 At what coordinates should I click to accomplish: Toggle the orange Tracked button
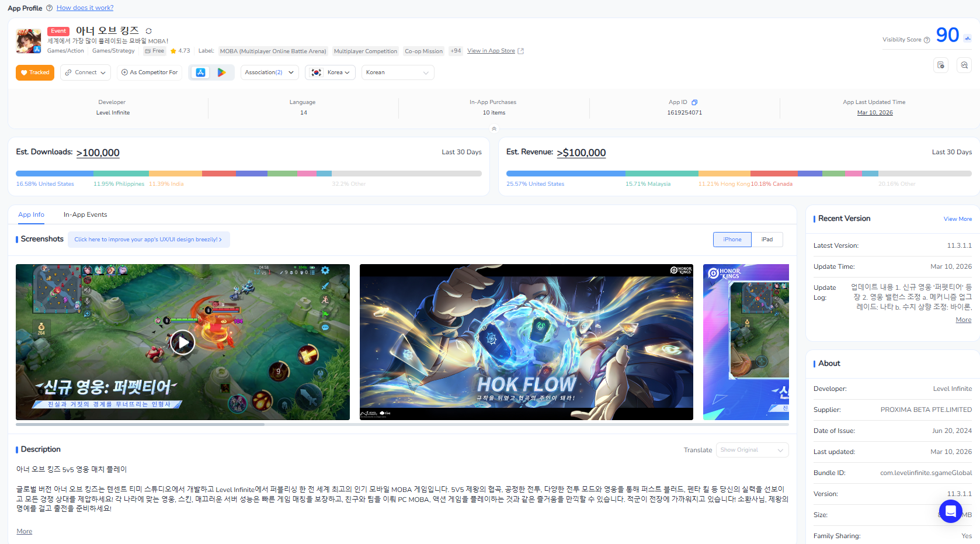click(x=35, y=72)
